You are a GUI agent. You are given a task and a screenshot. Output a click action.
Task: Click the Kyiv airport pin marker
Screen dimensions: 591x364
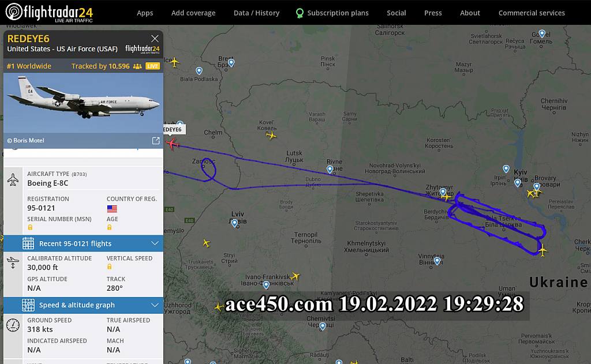pos(518,183)
